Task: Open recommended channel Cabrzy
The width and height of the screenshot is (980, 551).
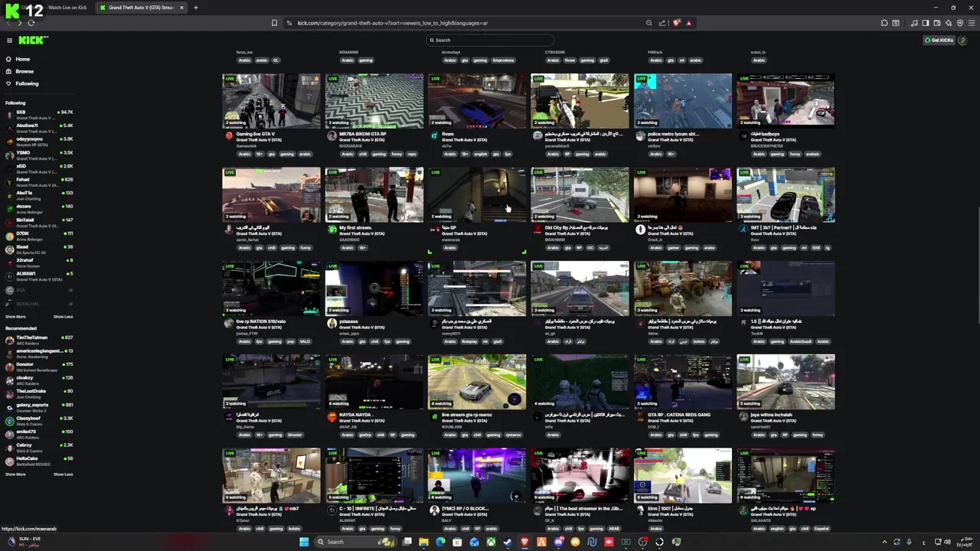Action: click(38, 447)
